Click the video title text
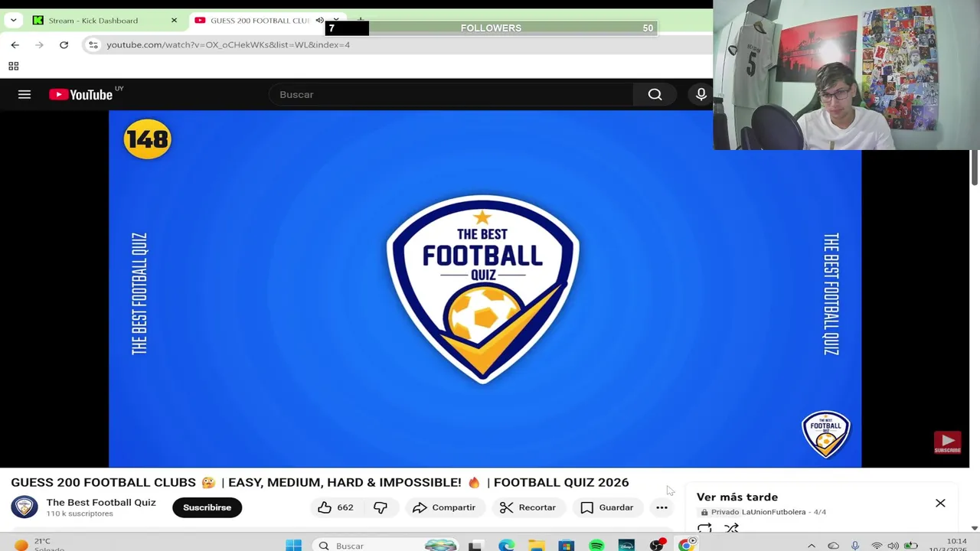 [x=320, y=482]
